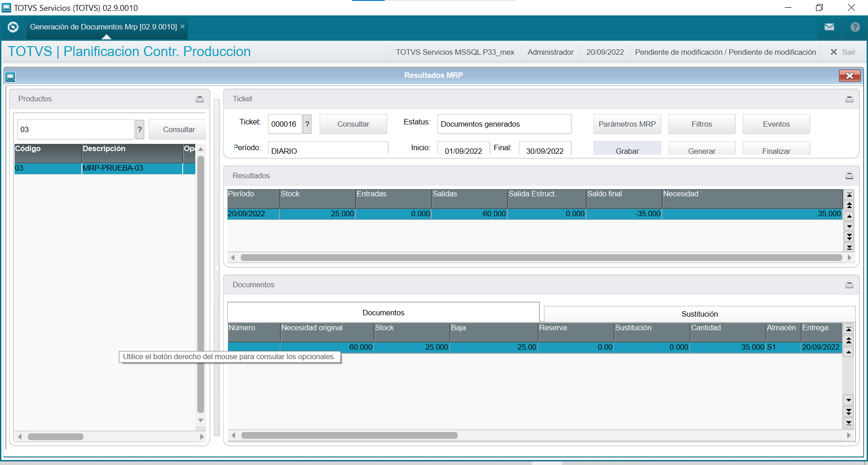Close the Resultados MRP dialog
The image size is (868, 465).
point(849,76)
